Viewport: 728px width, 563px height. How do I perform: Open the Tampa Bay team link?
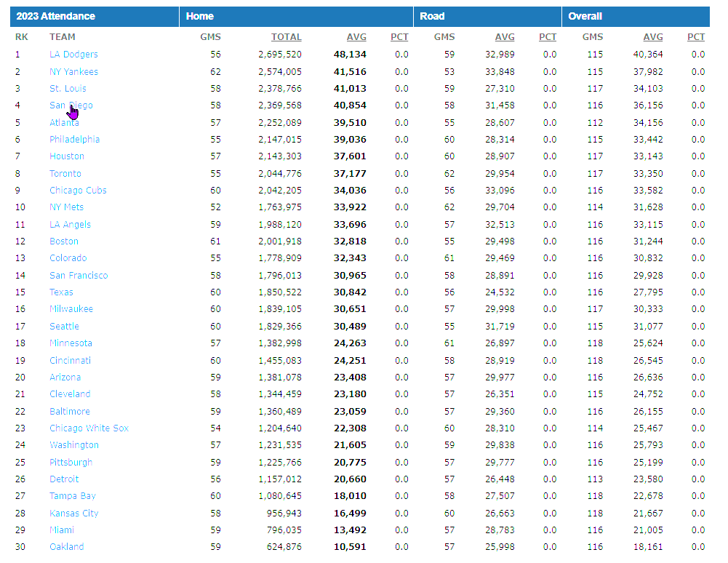click(x=72, y=496)
